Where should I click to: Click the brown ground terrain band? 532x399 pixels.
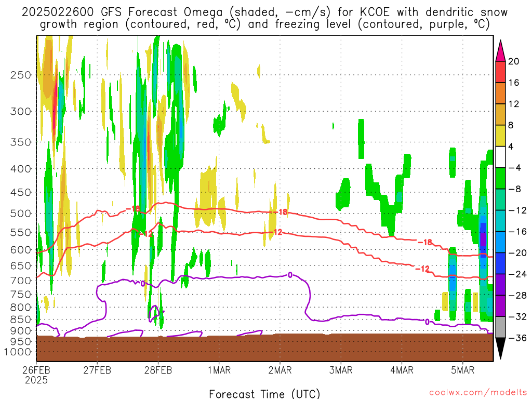(x=264, y=348)
